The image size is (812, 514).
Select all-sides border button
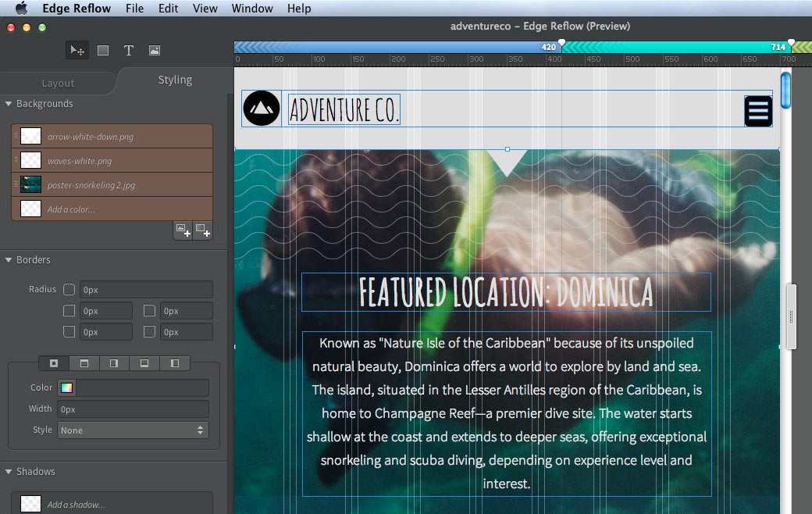(54, 363)
